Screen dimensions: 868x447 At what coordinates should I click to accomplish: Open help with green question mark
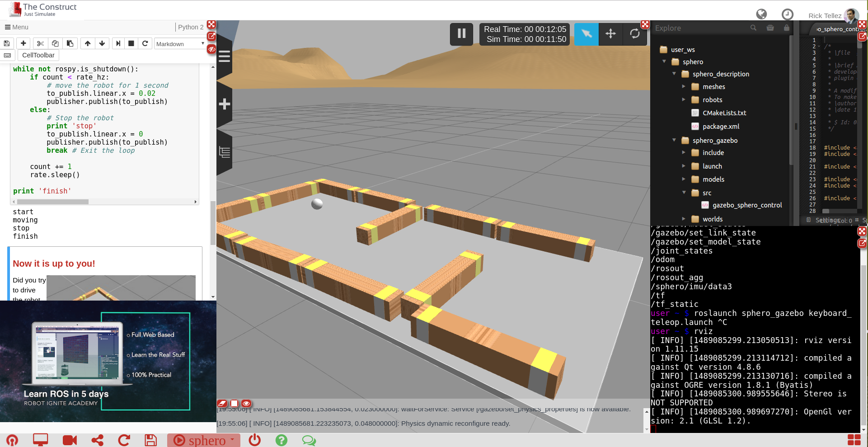[x=282, y=440]
